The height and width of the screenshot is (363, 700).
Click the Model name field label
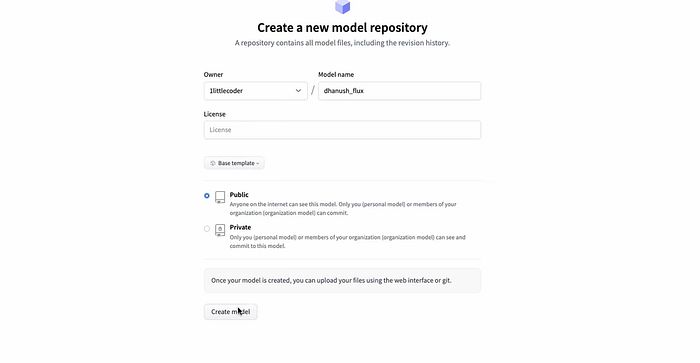click(x=336, y=75)
